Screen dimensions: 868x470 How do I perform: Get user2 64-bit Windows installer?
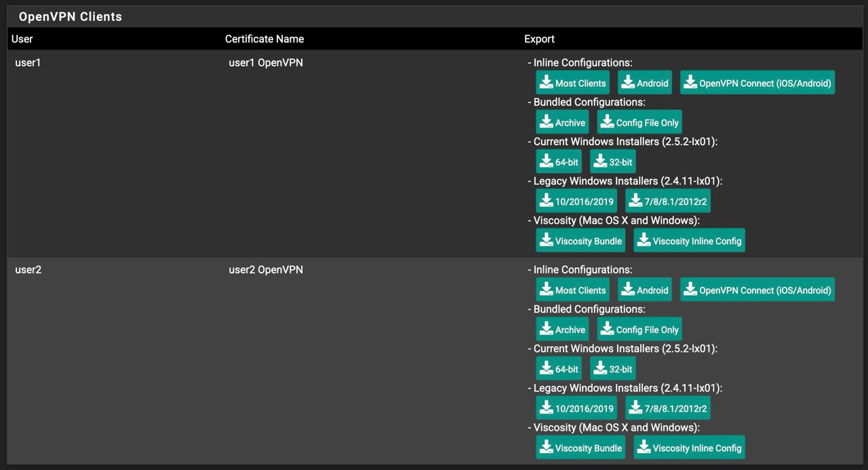(x=559, y=368)
